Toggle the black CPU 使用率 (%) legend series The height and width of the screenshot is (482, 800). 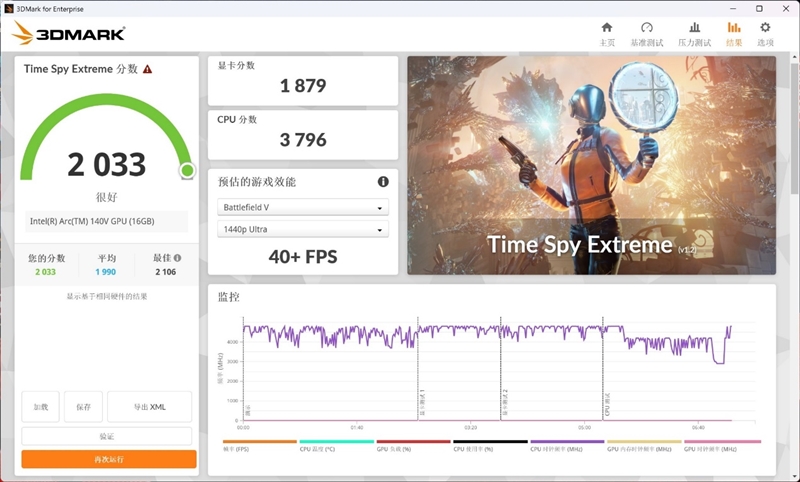[x=490, y=445]
